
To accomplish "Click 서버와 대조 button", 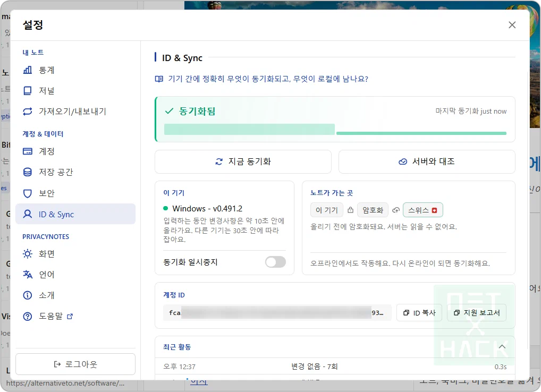I will click(427, 161).
